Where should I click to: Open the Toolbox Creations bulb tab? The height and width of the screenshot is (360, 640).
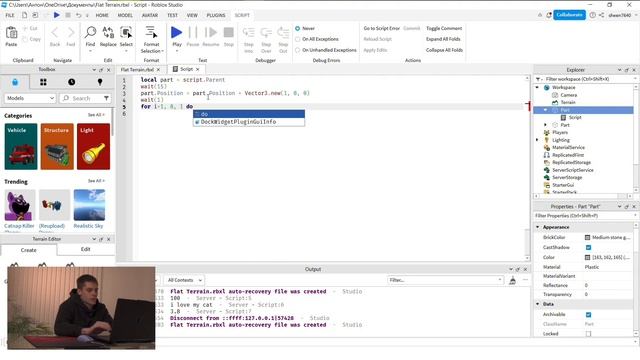(x=100, y=82)
